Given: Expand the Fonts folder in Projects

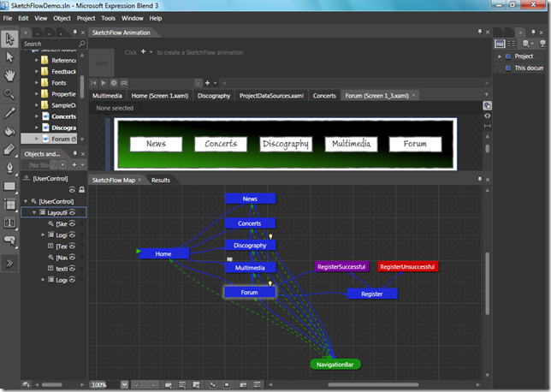Looking at the screenshot, I should pos(36,83).
